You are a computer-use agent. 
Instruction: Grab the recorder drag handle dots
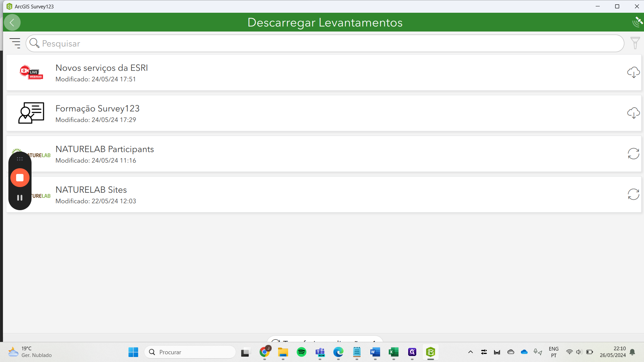coord(20,159)
